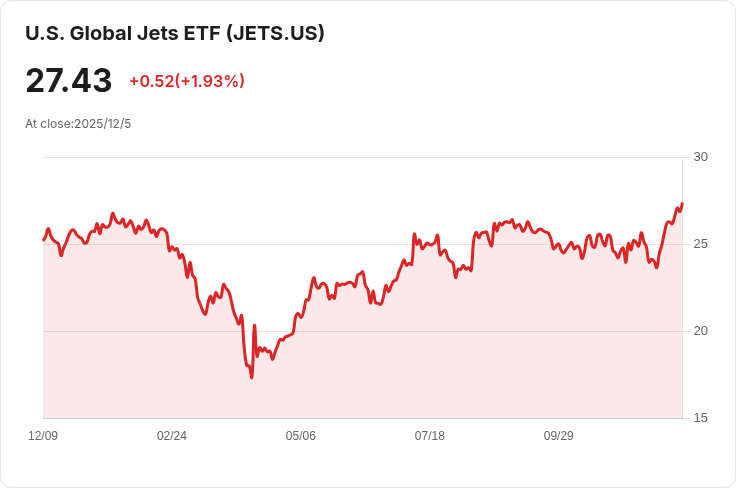Select the 27.43 current price value
The image size is (736, 488).
tap(69, 81)
